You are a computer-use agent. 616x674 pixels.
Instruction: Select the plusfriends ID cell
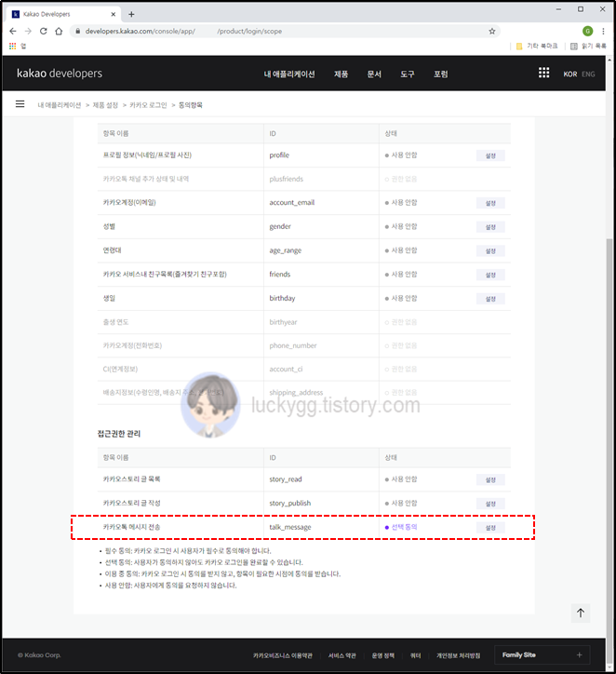[286, 179]
